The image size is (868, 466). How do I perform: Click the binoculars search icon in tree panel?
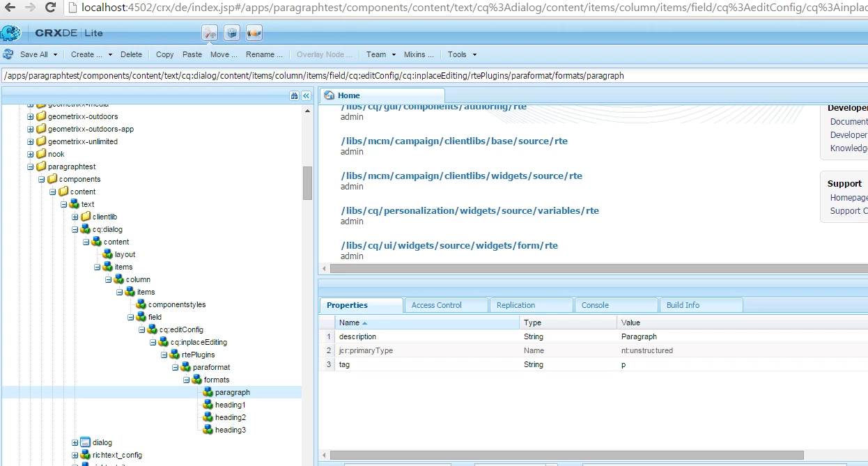click(295, 96)
